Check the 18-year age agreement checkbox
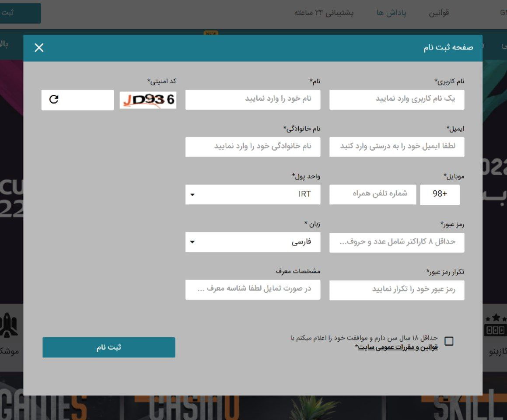507x420 pixels. click(x=449, y=342)
